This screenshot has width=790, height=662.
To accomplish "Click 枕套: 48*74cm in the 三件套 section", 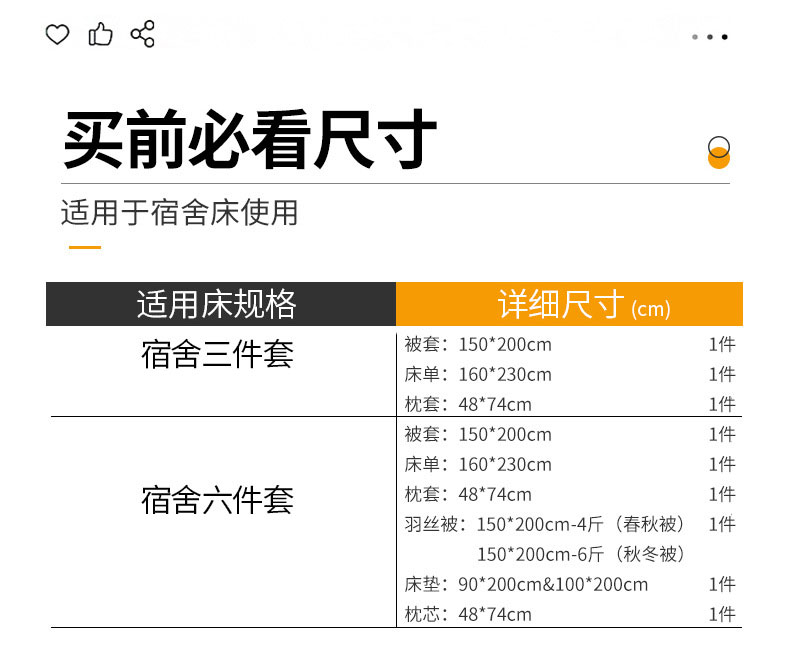I will click(x=468, y=404).
